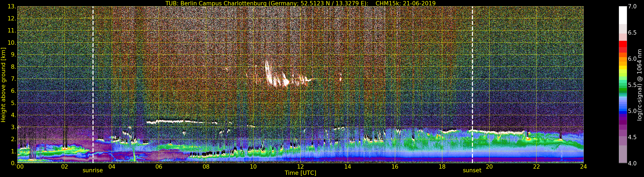Click the Time [UTC] axis label

coord(300,173)
